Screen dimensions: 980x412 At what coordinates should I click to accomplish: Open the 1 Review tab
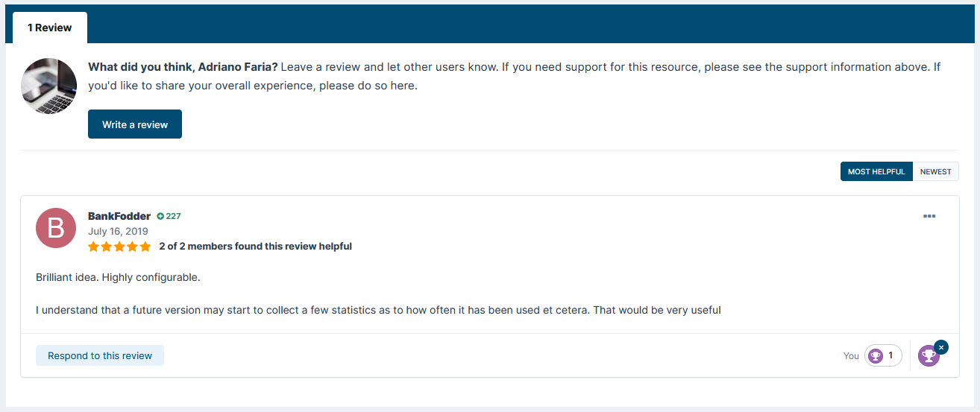50,28
